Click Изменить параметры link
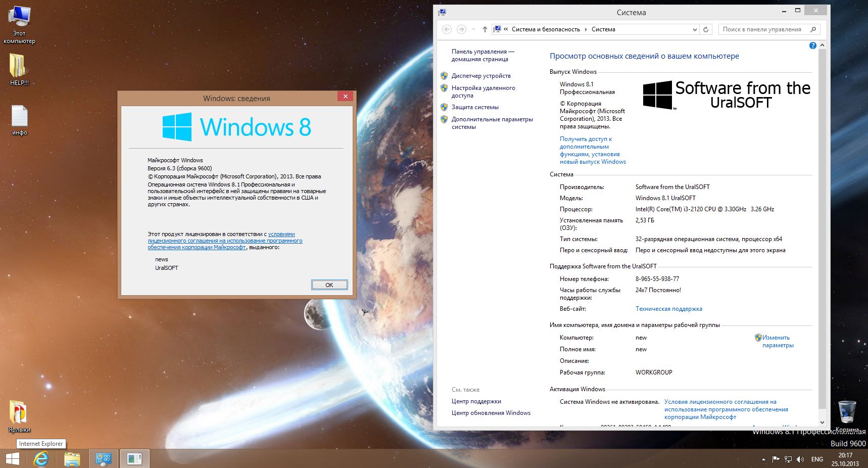 coord(778,341)
